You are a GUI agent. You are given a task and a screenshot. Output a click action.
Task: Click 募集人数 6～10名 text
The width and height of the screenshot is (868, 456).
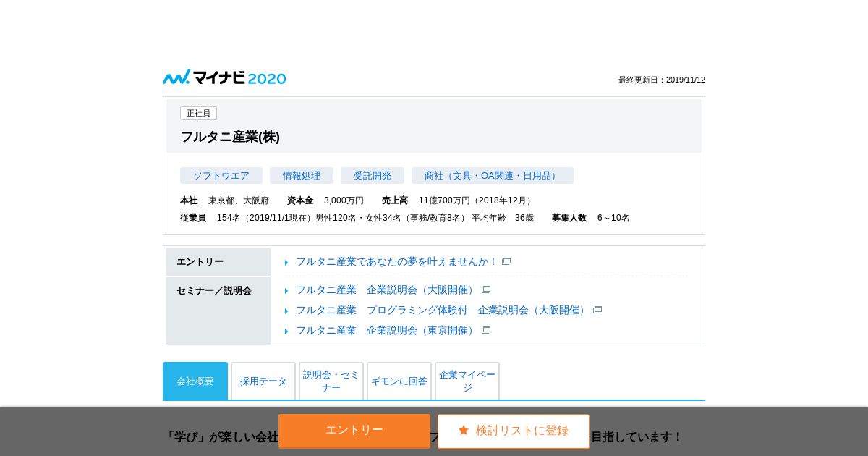click(591, 218)
